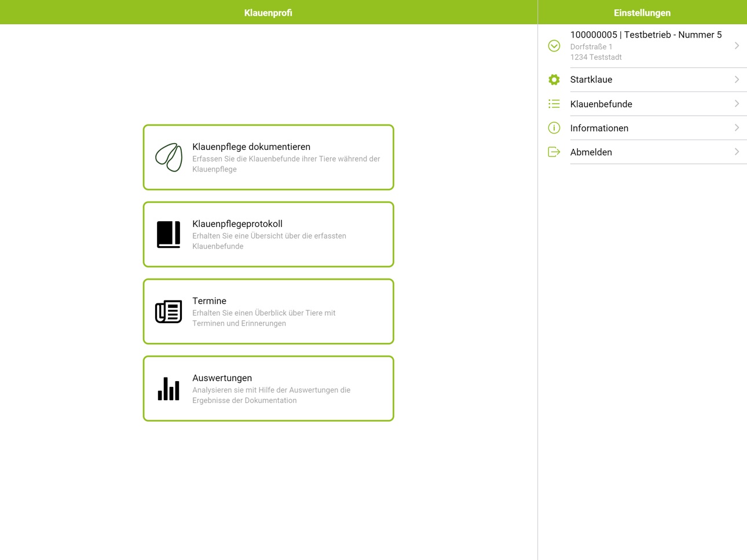Select Abmelden to log out
The width and height of the screenshot is (747, 560).
pos(642,152)
